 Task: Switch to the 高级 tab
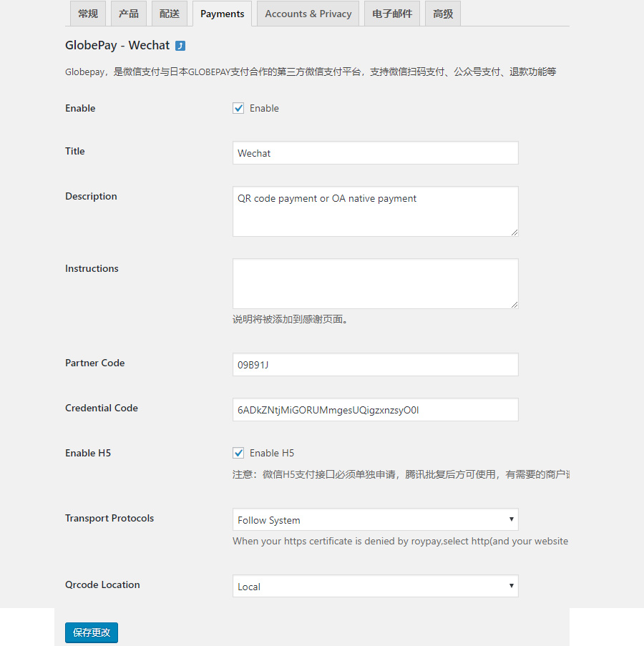pos(443,14)
